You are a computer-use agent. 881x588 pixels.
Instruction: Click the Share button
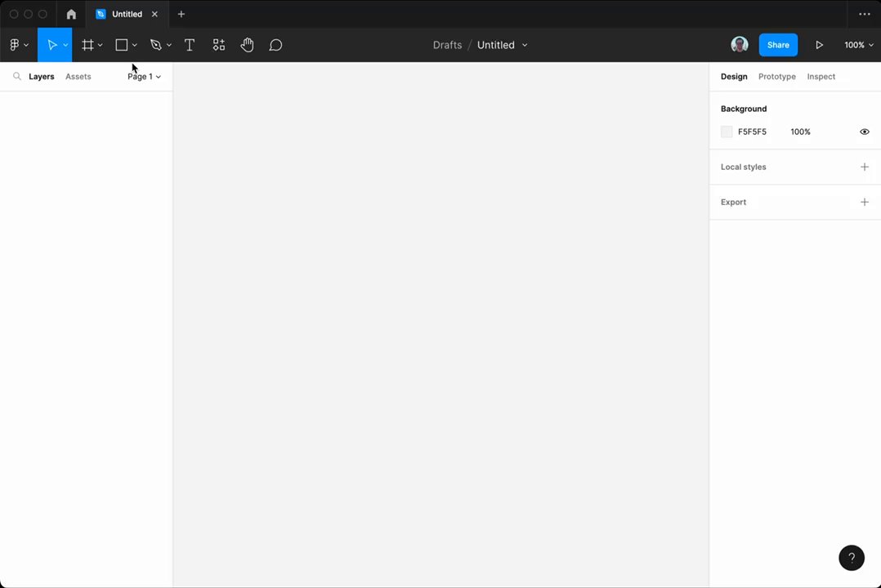click(x=778, y=45)
